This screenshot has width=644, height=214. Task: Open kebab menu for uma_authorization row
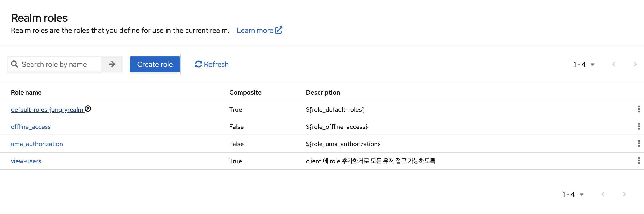[639, 144]
